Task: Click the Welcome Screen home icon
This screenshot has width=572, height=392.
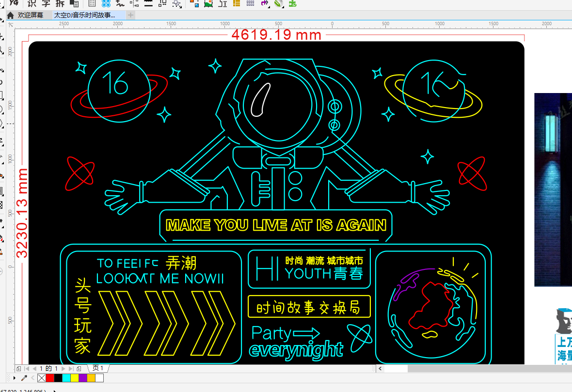Action: click(11, 15)
